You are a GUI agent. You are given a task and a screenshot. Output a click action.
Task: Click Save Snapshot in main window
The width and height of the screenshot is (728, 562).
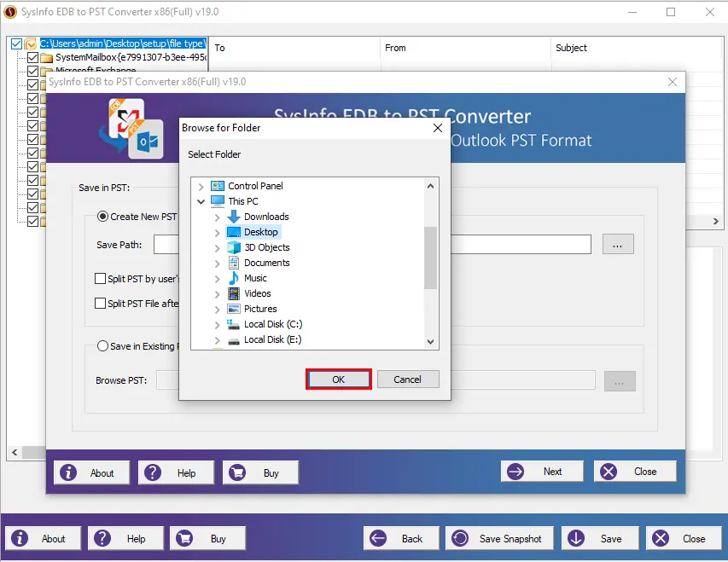[x=499, y=538]
